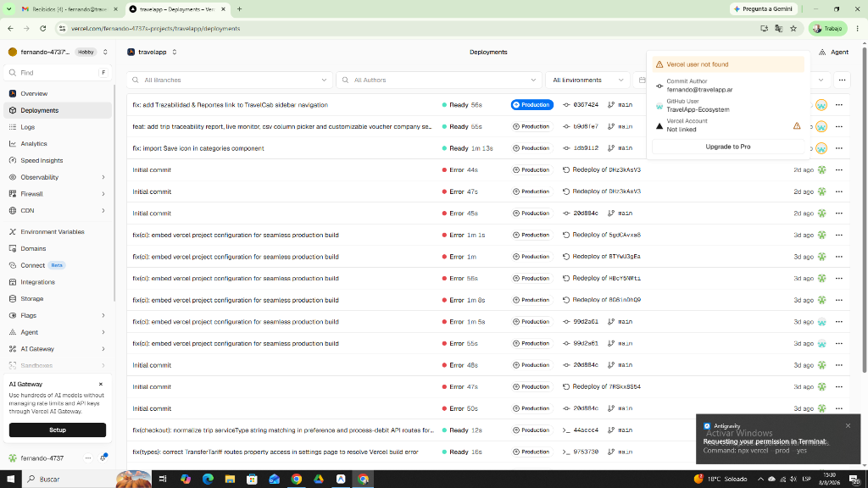Click the page vertical scrollbar
This screenshot has width=868, height=488.
click(864, 210)
